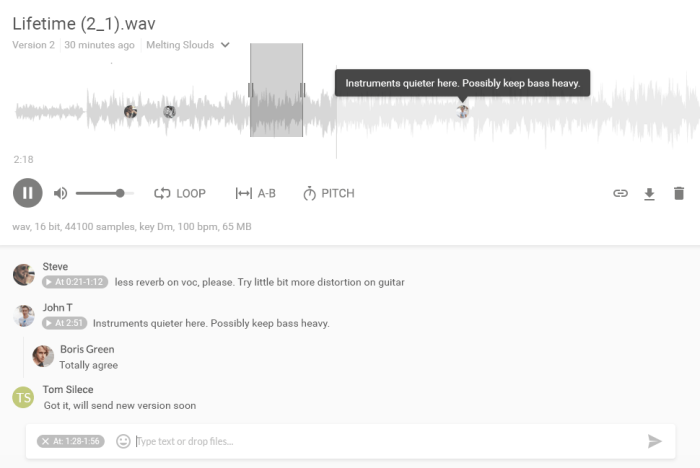Remove the 1:28-1:56 timestamp tag
The image size is (700, 468).
[x=46, y=441]
